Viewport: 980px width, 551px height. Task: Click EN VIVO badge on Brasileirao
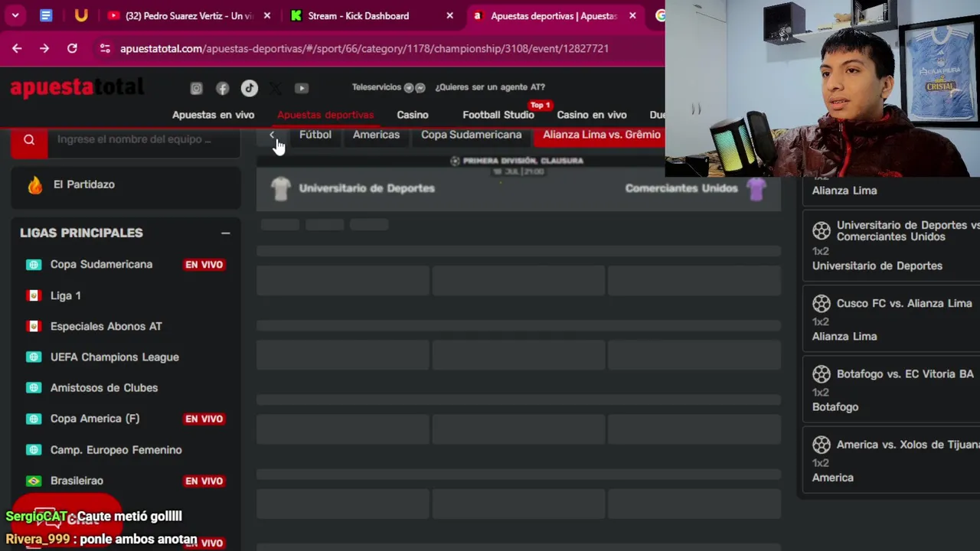pyautogui.click(x=204, y=481)
